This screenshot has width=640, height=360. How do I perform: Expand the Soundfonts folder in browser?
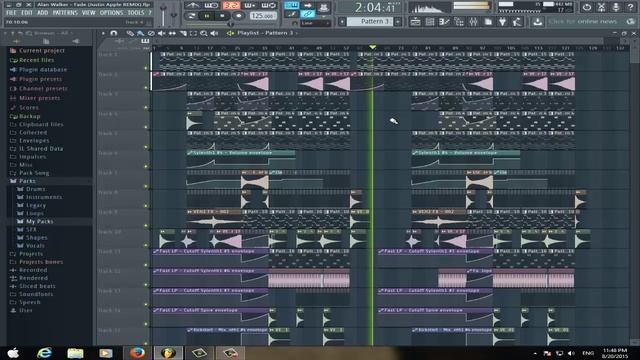tap(36, 294)
